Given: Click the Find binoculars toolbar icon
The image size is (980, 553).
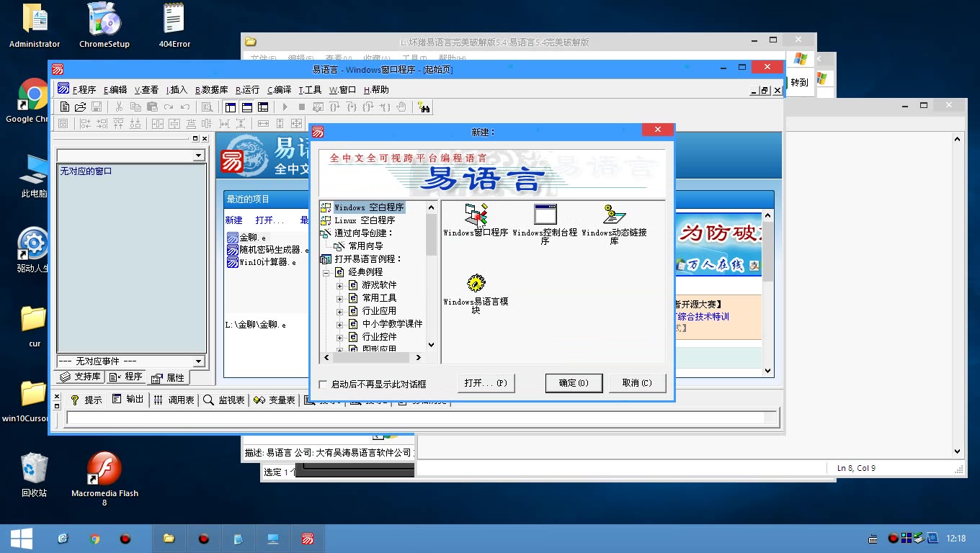Looking at the screenshot, I should (x=424, y=107).
